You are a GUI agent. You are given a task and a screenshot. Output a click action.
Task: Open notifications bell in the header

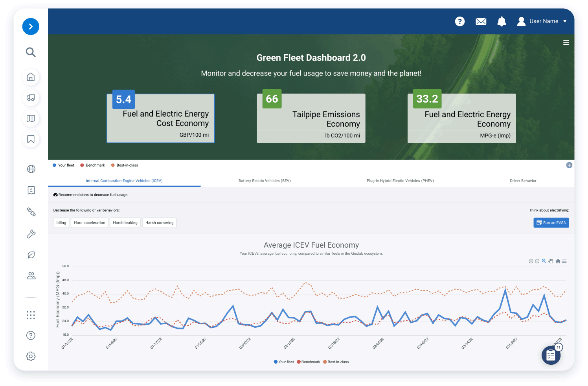pyautogui.click(x=502, y=21)
